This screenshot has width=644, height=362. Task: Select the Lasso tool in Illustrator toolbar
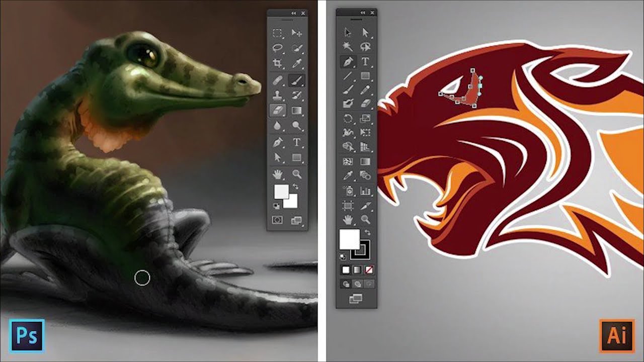click(365, 47)
